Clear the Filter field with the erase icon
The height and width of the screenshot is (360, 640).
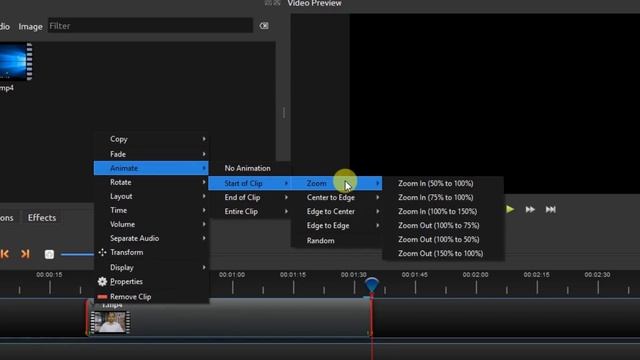[264, 26]
